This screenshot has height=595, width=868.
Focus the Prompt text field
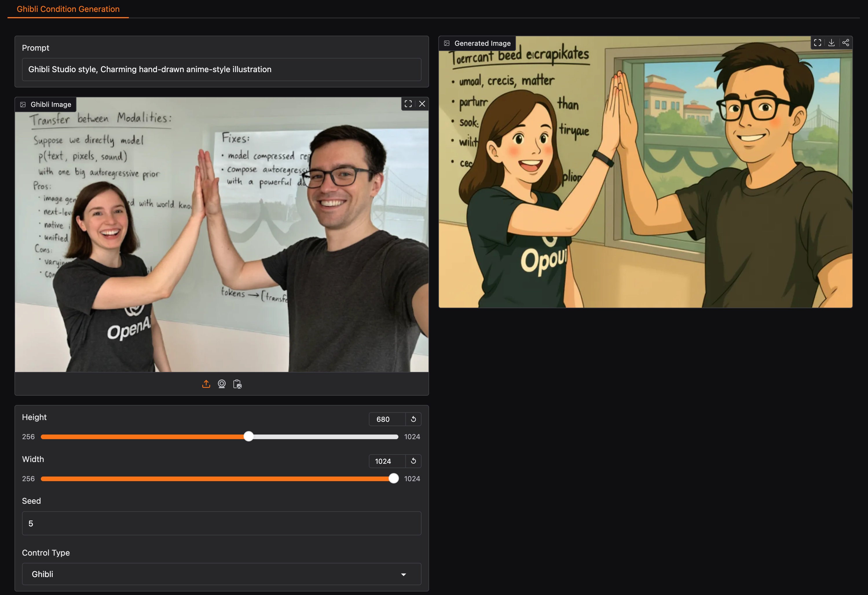click(x=221, y=70)
